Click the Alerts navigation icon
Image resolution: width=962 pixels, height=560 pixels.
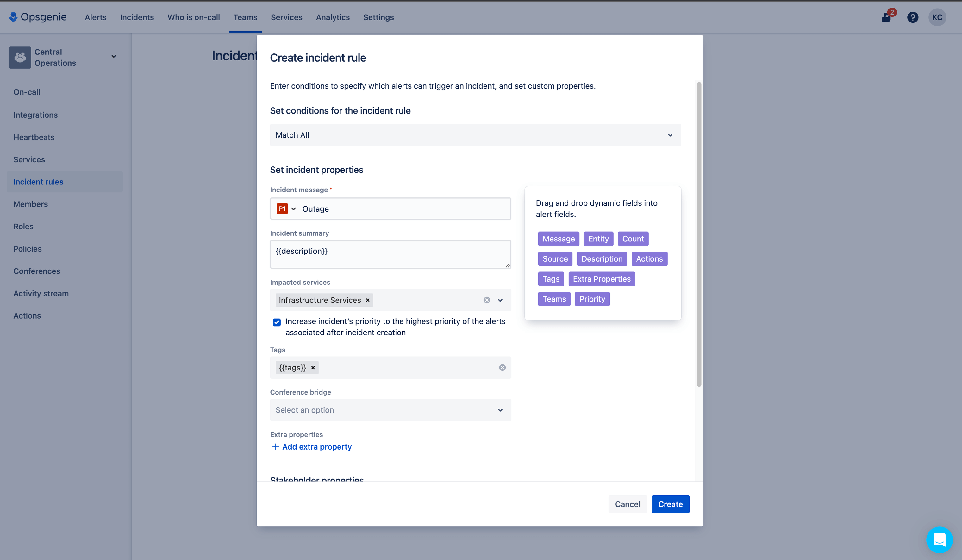(x=95, y=17)
